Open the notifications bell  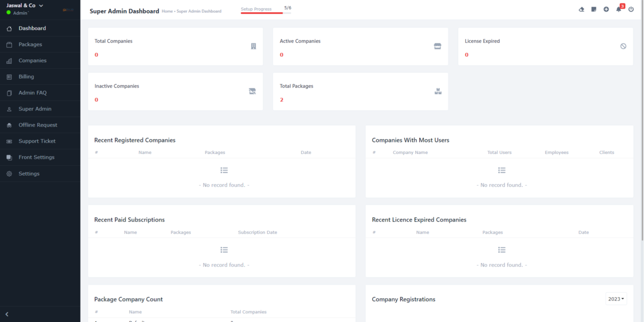(x=619, y=9)
